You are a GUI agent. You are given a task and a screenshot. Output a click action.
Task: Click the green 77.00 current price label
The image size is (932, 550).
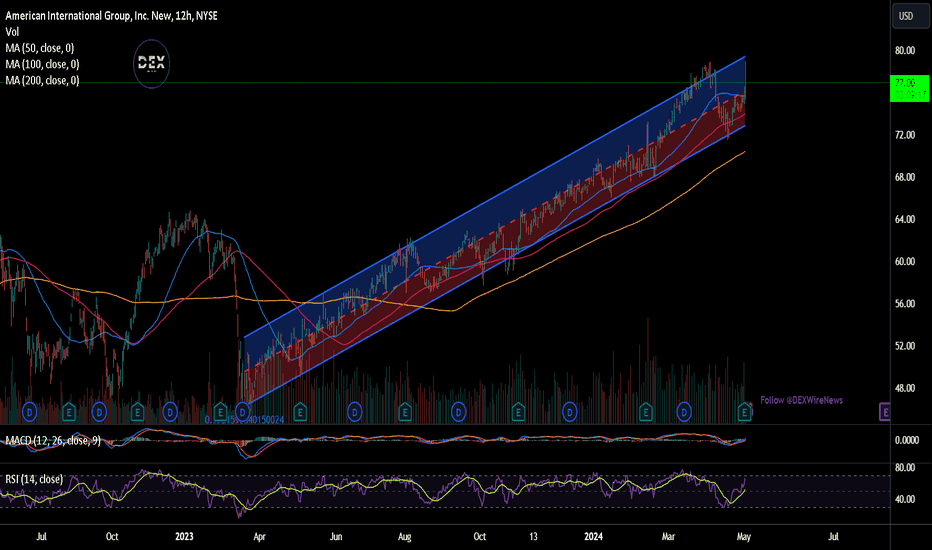(x=909, y=89)
